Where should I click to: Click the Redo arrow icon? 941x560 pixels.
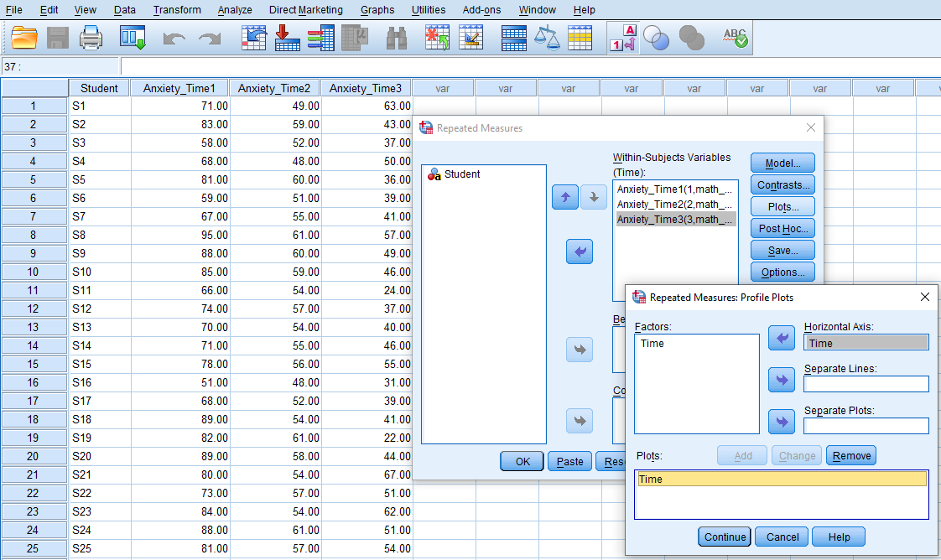[210, 39]
